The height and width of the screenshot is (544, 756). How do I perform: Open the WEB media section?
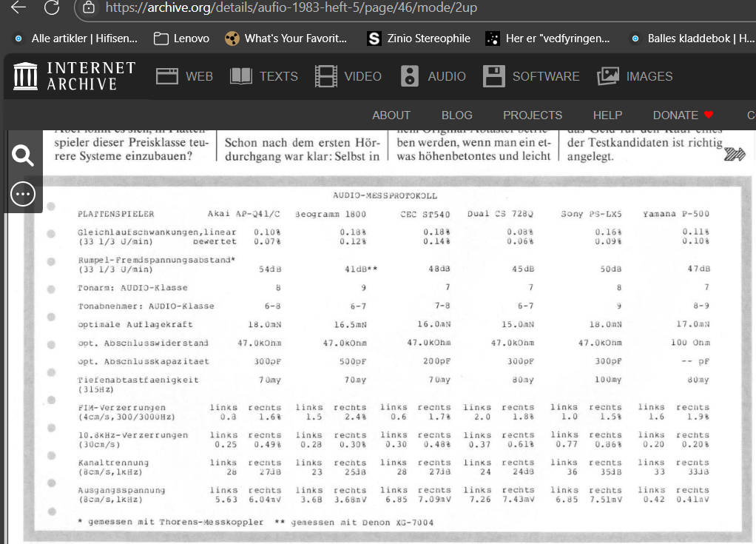point(184,76)
